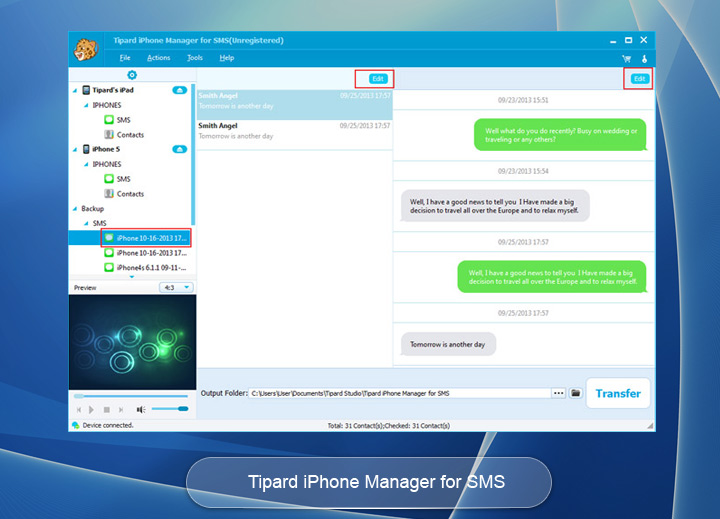Click the shopping cart purchase icon
The image size is (720, 519).
626,59
